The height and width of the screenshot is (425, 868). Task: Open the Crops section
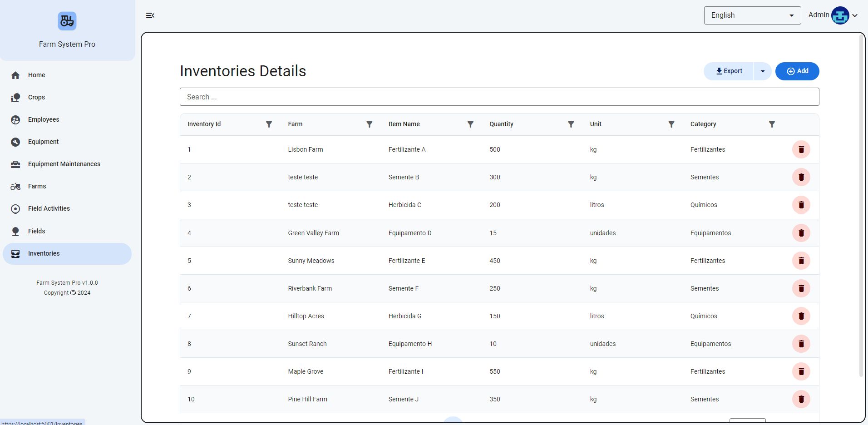coord(36,97)
